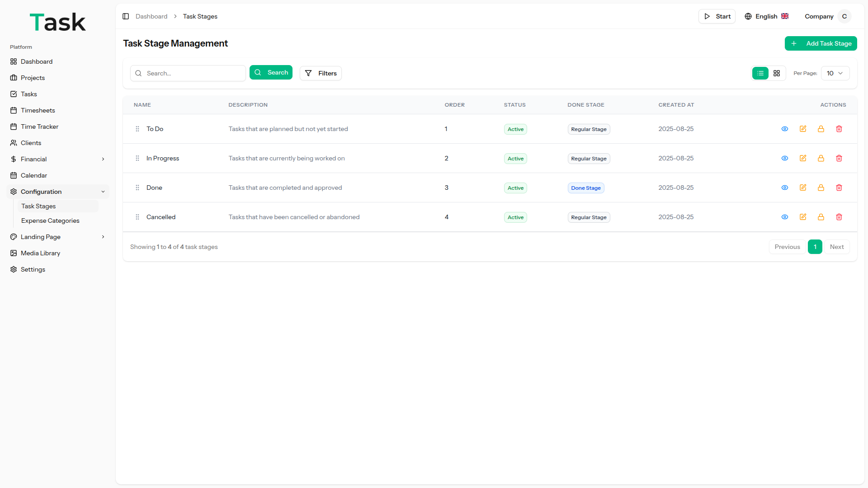The width and height of the screenshot is (868, 488).
Task: View details of To Do stage
Action: tap(785, 129)
